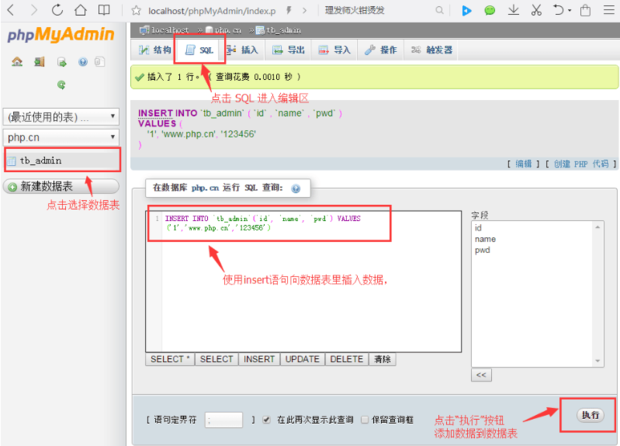620x446 pixels.
Task: Reload navigation panel green refresh icon
Action: coord(61,85)
